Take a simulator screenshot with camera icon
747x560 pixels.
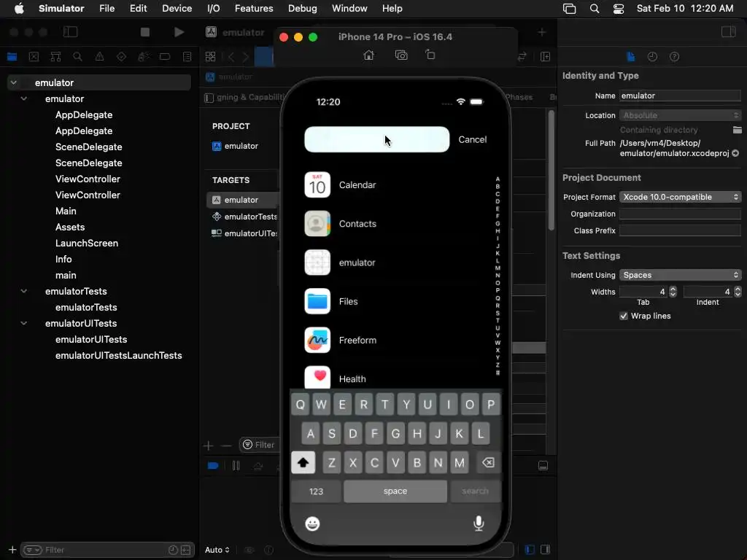coord(401,55)
